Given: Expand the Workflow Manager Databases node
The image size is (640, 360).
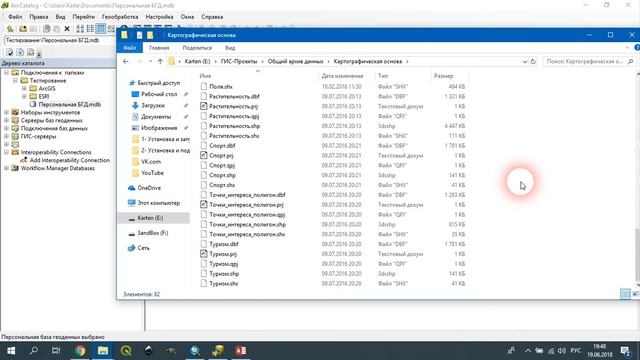Looking at the screenshot, I should click(7, 168).
